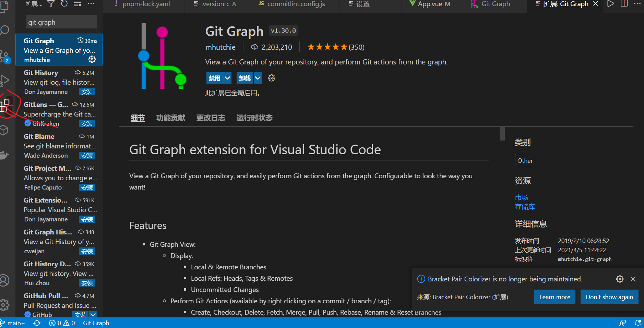This screenshot has height=328, width=644.
Task: Select the 运行时状态 tab
Action: point(254,118)
